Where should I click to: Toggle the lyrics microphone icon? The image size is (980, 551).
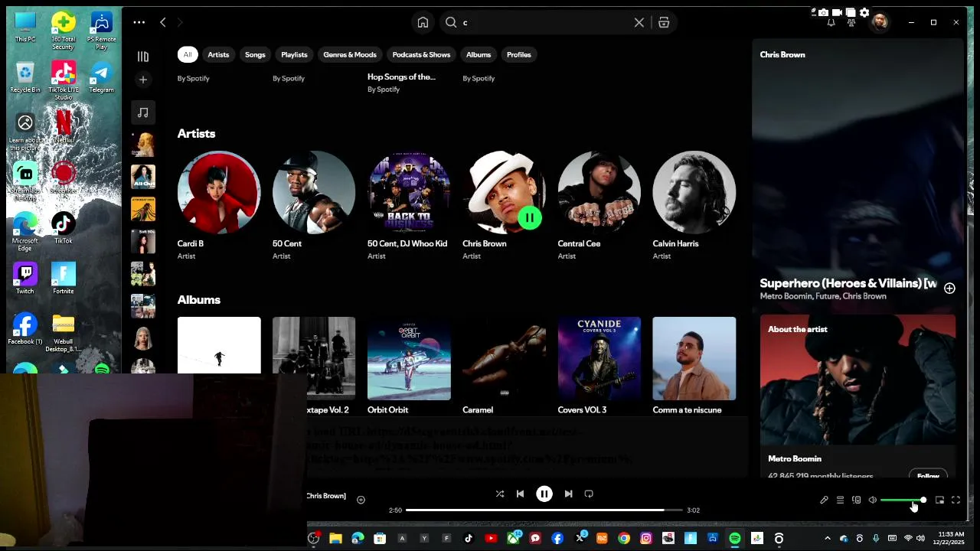pyautogui.click(x=824, y=500)
